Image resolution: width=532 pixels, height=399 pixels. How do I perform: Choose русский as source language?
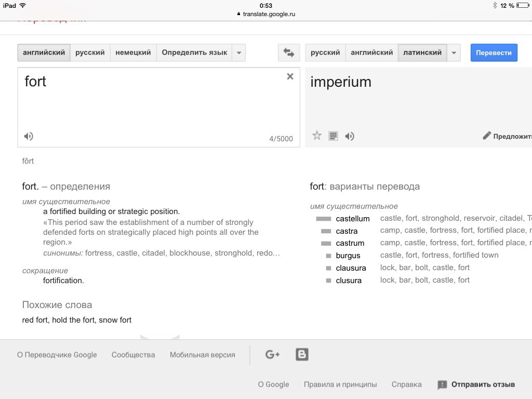click(90, 52)
